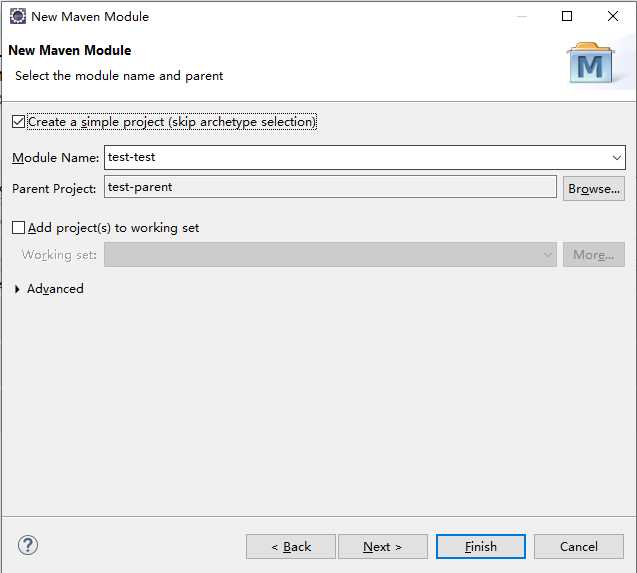Screen dimensions: 637x573
Task: Open help via the question mark icon
Action: (x=28, y=545)
